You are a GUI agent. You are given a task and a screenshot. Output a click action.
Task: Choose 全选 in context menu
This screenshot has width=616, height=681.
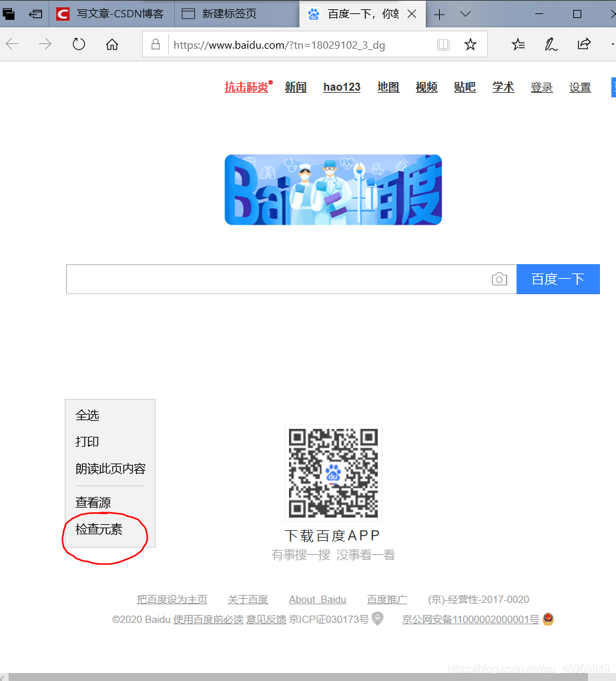point(110,416)
